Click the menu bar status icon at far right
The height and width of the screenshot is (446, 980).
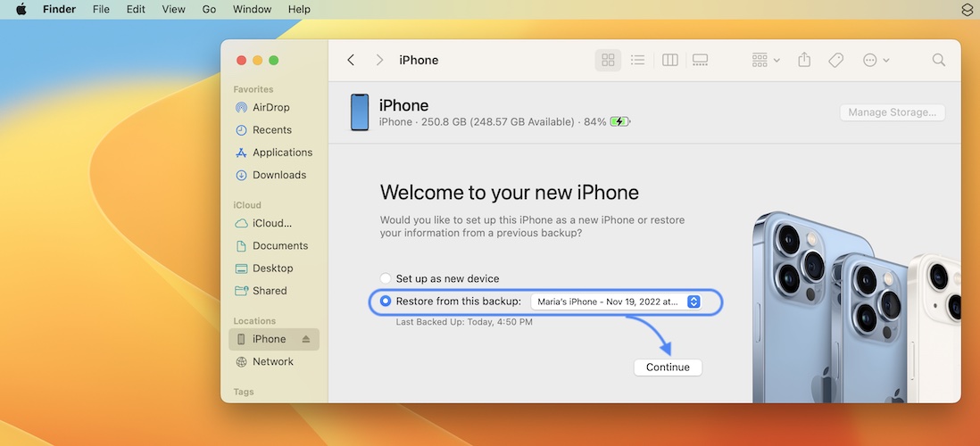[x=967, y=10]
